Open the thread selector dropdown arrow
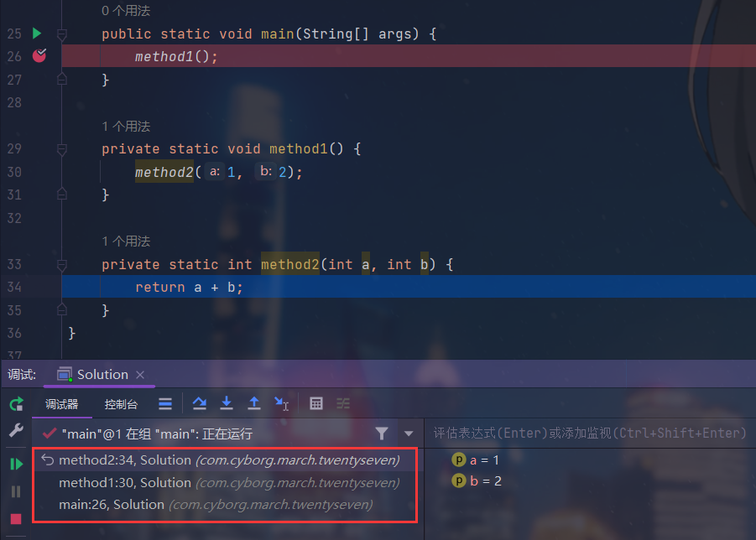756x540 pixels. click(x=409, y=434)
